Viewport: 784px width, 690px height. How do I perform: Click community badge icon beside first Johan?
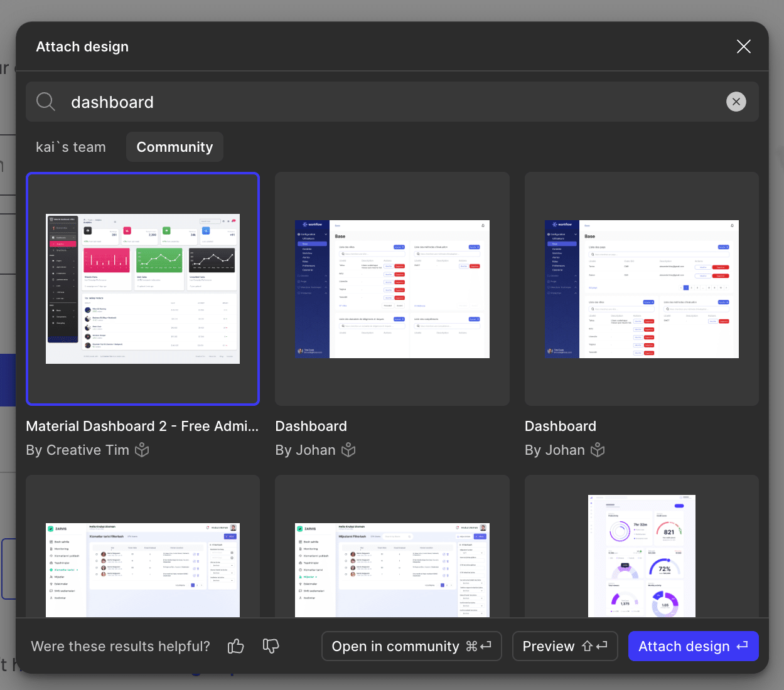[348, 450]
